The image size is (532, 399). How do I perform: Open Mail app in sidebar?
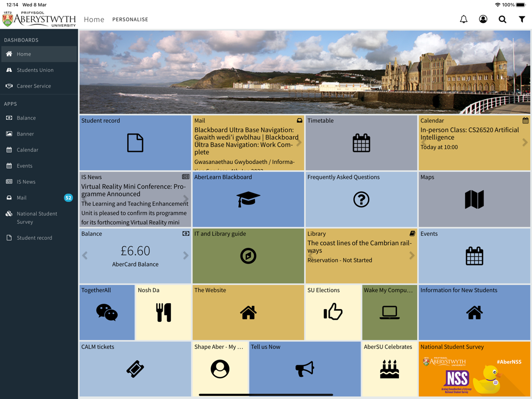(39, 197)
